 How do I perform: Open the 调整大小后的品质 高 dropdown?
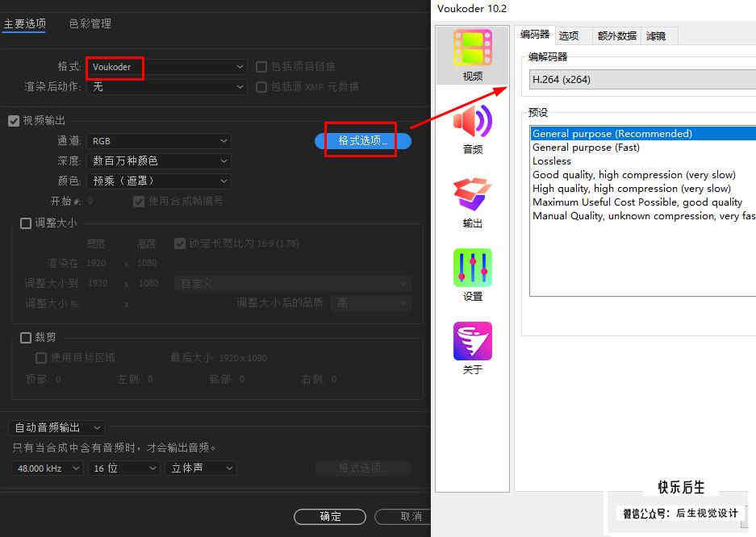pos(371,303)
